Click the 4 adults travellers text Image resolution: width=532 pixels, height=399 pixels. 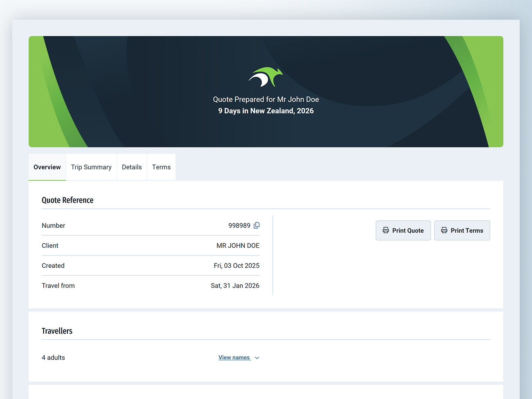(x=53, y=358)
